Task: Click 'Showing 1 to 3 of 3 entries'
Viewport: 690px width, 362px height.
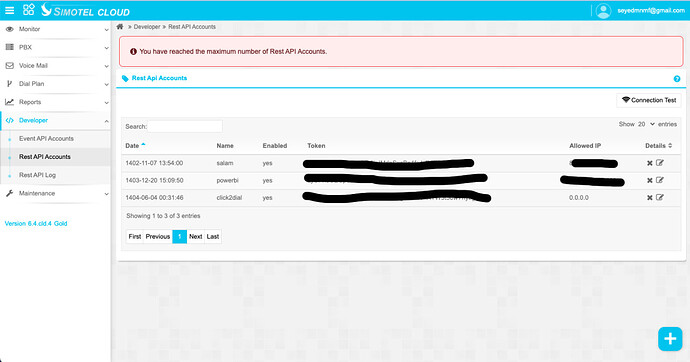Action: (x=163, y=216)
